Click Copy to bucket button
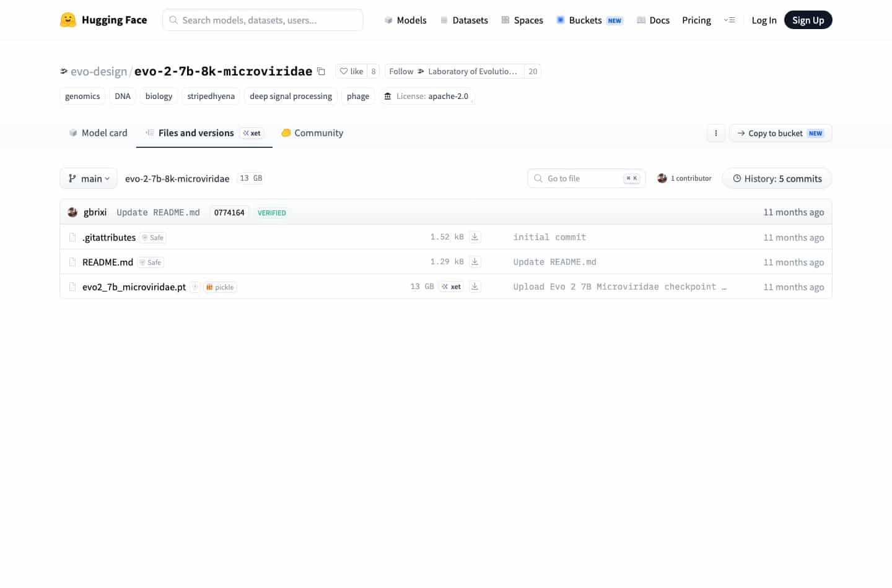The height and width of the screenshot is (588, 892). (780, 133)
